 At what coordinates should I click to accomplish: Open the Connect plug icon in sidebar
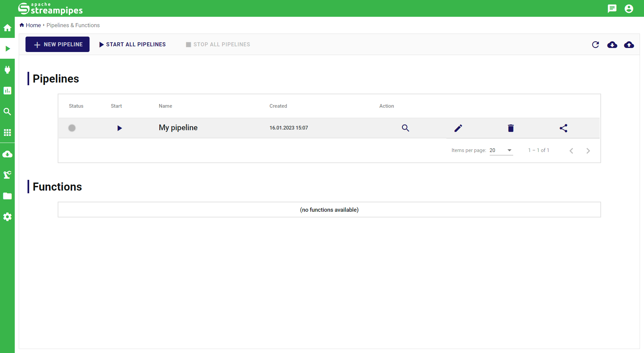(x=7, y=70)
